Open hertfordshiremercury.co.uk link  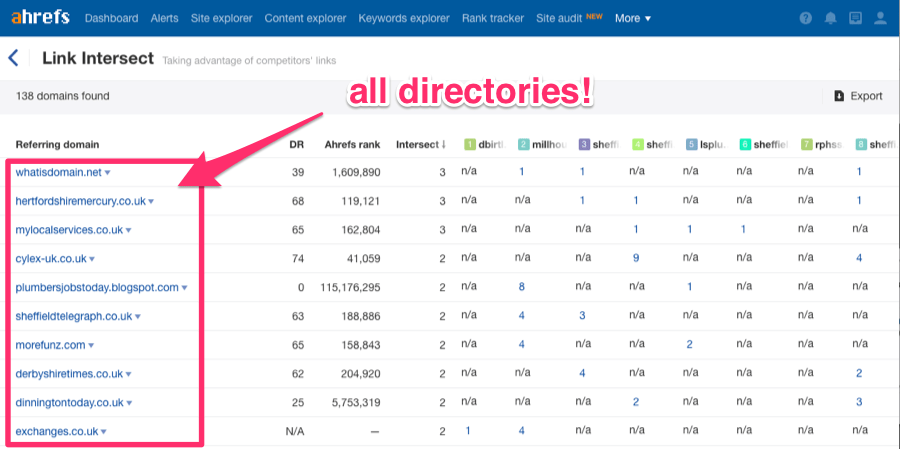click(80, 201)
